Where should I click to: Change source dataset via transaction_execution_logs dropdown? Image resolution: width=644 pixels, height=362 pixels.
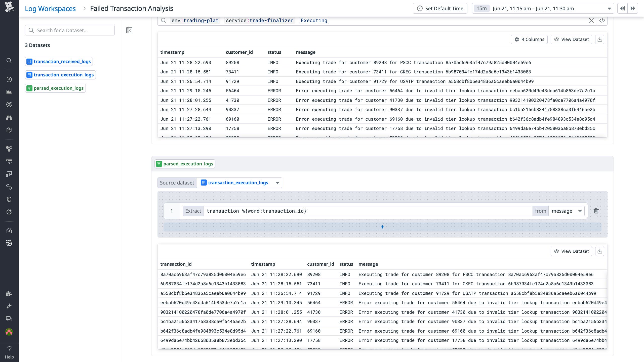pos(277,183)
